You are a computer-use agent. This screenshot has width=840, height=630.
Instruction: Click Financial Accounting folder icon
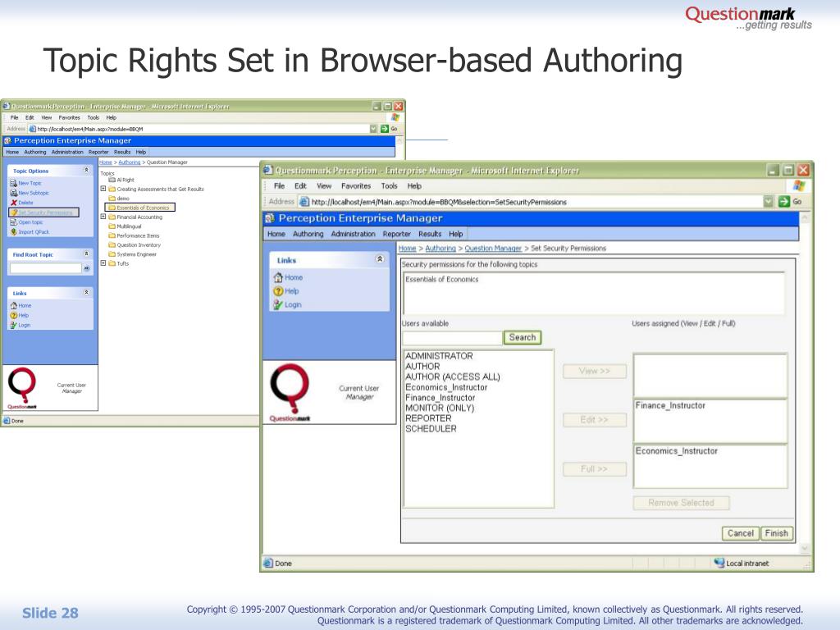point(112,217)
